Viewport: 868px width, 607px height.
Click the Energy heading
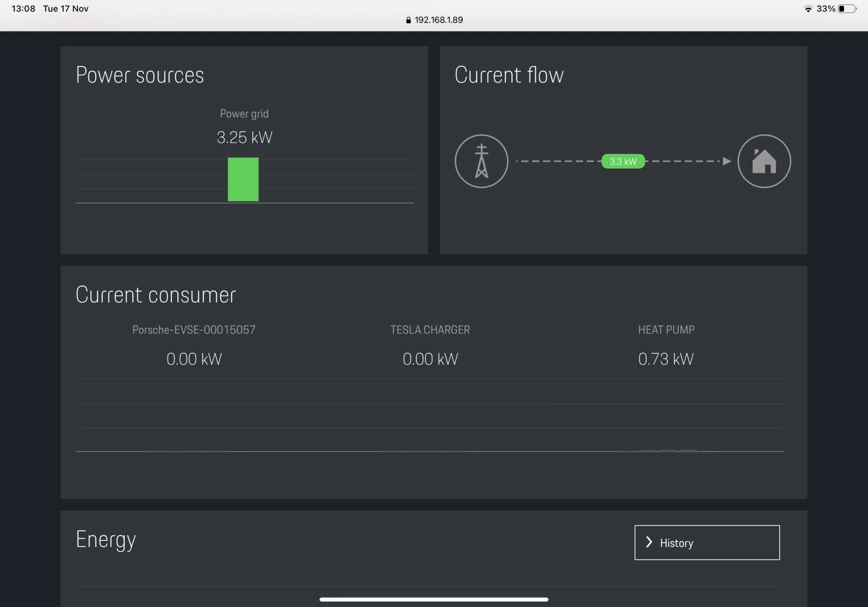106,540
